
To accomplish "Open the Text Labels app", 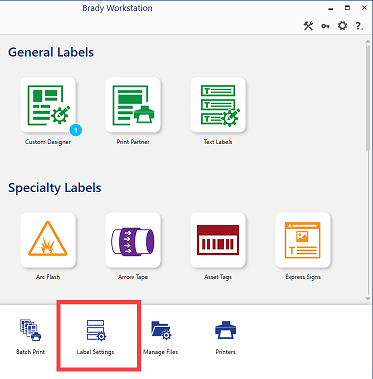I will [218, 105].
